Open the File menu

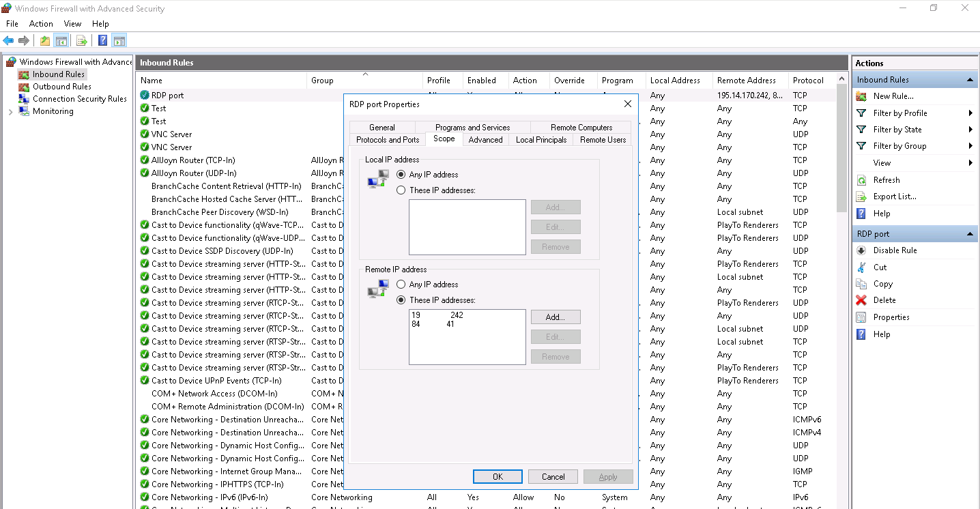(12, 24)
